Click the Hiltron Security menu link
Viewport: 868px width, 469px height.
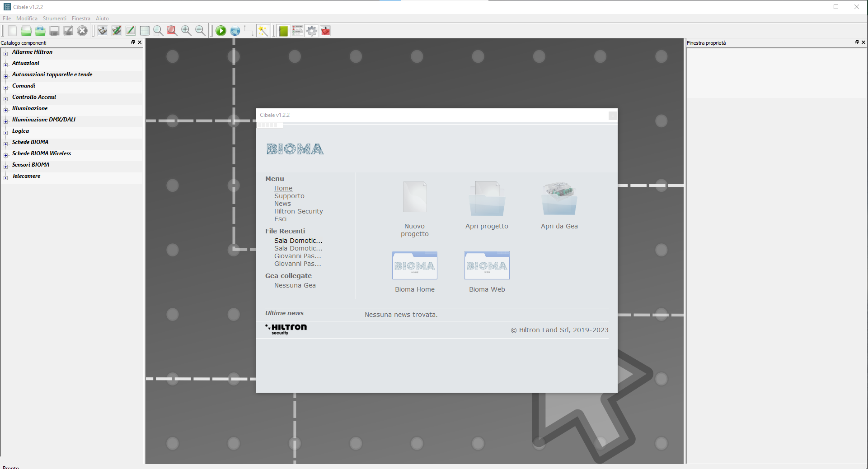tap(298, 211)
